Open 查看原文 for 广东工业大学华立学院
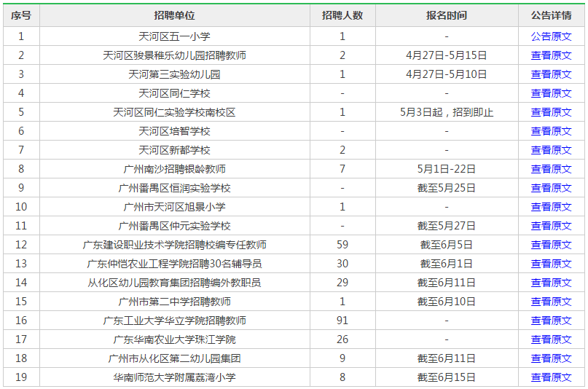This screenshot has width=588, height=389. (x=551, y=321)
